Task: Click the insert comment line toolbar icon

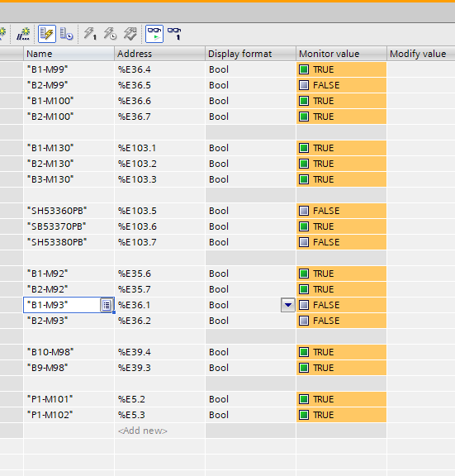Action: pos(23,34)
